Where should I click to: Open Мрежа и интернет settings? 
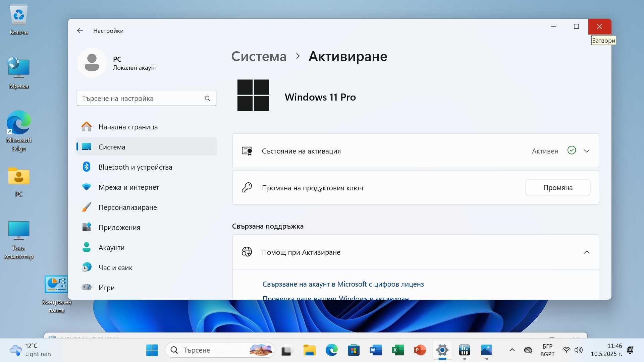point(147,187)
